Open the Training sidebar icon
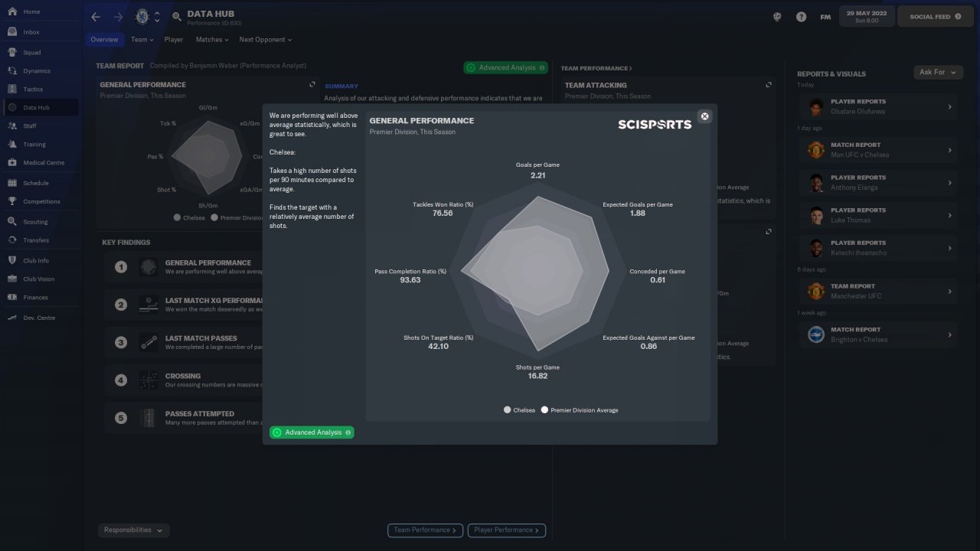Screen dimensions: 980x551 click(x=12, y=144)
